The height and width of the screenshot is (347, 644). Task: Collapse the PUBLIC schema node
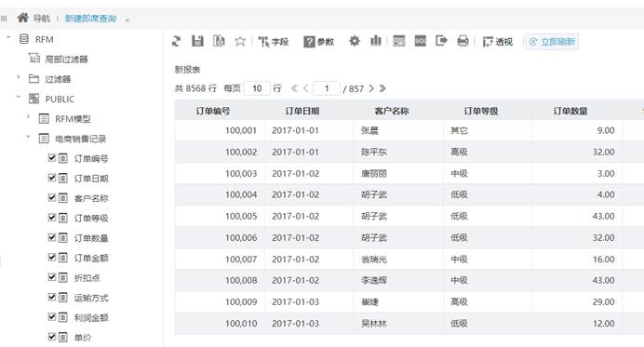(18, 97)
